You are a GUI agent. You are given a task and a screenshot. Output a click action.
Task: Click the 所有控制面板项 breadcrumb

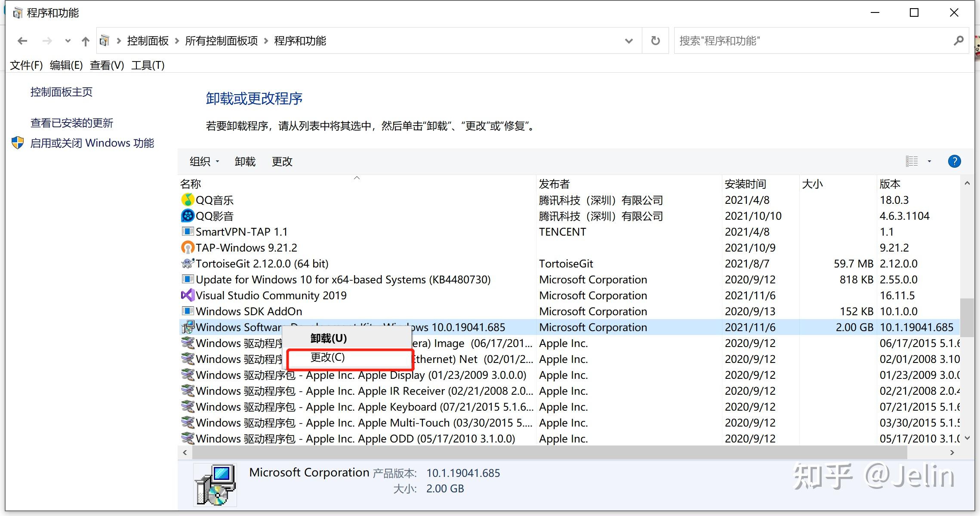point(221,41)
